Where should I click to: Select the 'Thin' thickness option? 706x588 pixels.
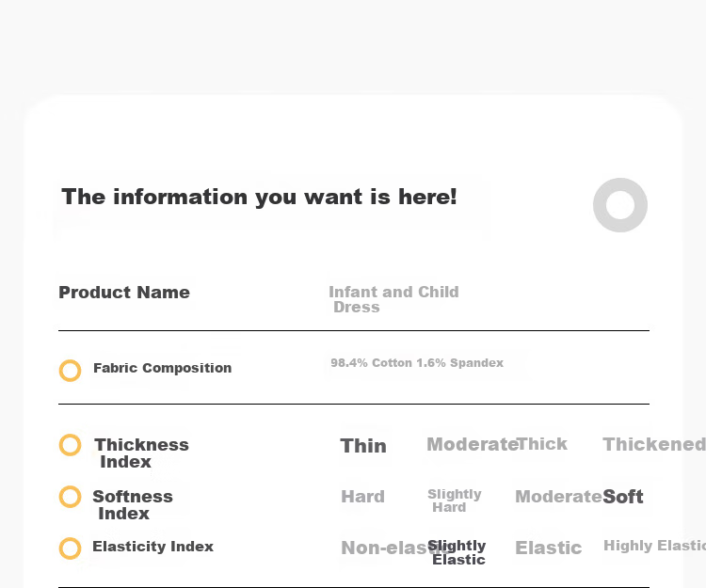click(363, 446)
